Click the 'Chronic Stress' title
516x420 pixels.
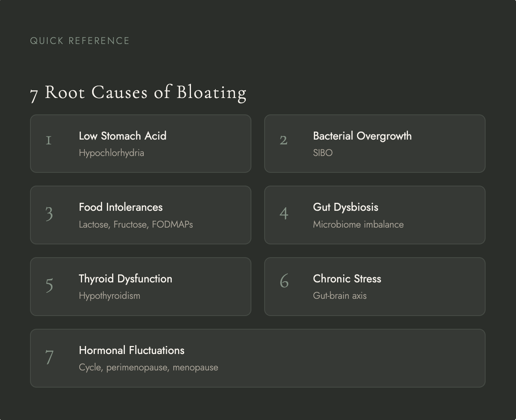(x=347, y=279)
